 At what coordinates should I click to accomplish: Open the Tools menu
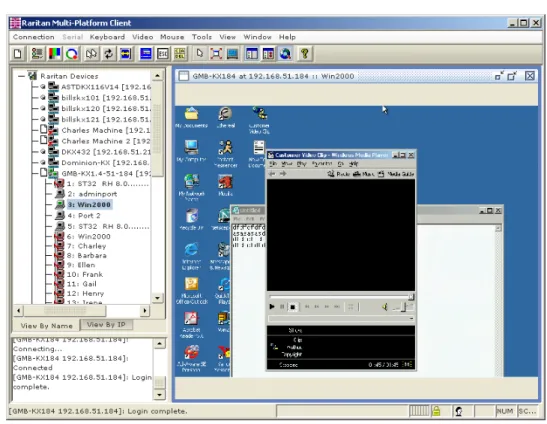202,37
